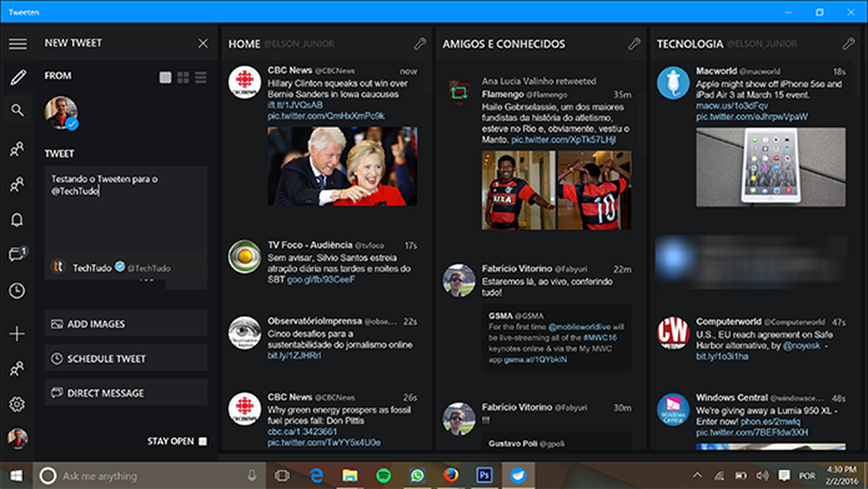Open Amigos e Conhecidos column wrench icon
The height and width of the screenshot is (489, 868).
(x=634, y=44)
